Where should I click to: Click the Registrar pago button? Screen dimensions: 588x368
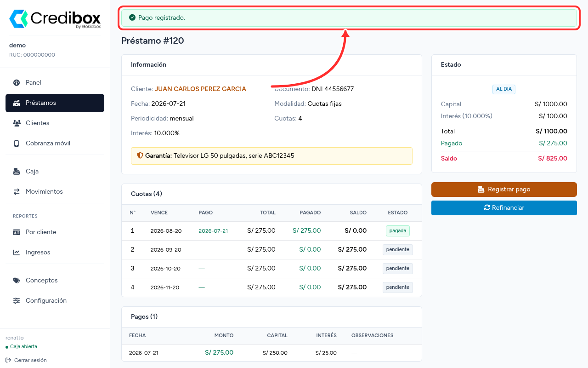tap(504, 190)
